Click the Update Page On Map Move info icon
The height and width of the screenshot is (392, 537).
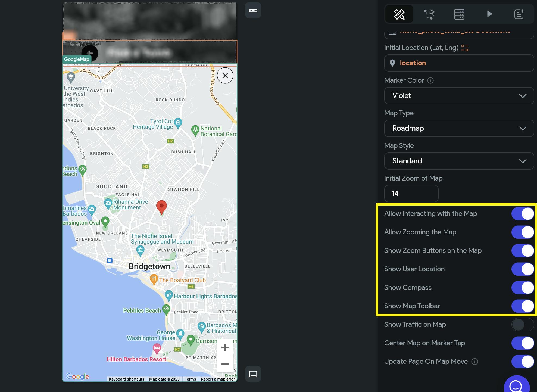coord(474,362)
